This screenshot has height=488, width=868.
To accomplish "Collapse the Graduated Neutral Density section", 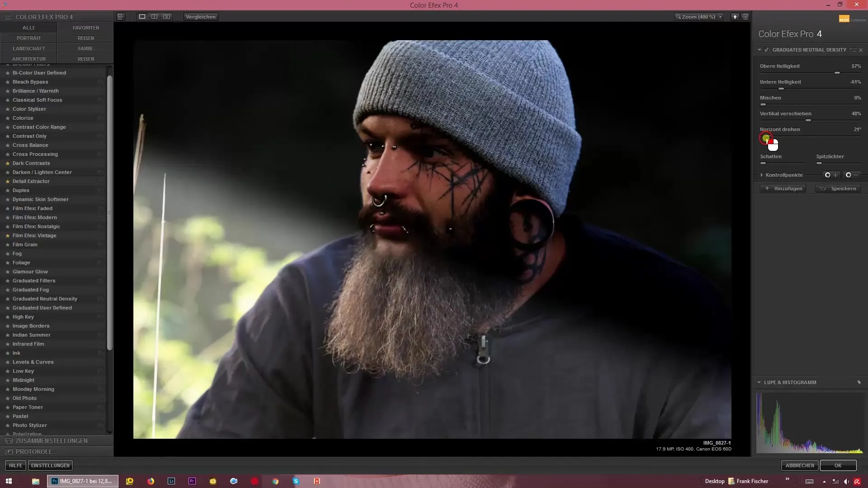I will 759,50.
